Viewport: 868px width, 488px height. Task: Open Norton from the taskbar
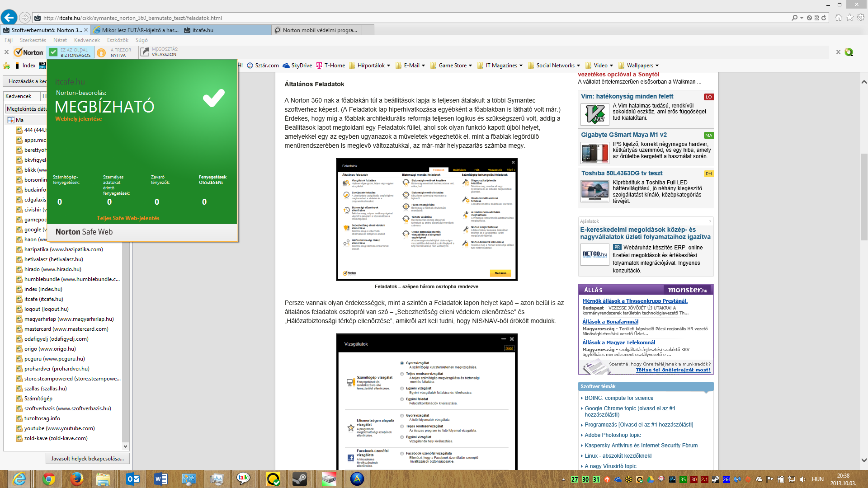click(273, 479)
